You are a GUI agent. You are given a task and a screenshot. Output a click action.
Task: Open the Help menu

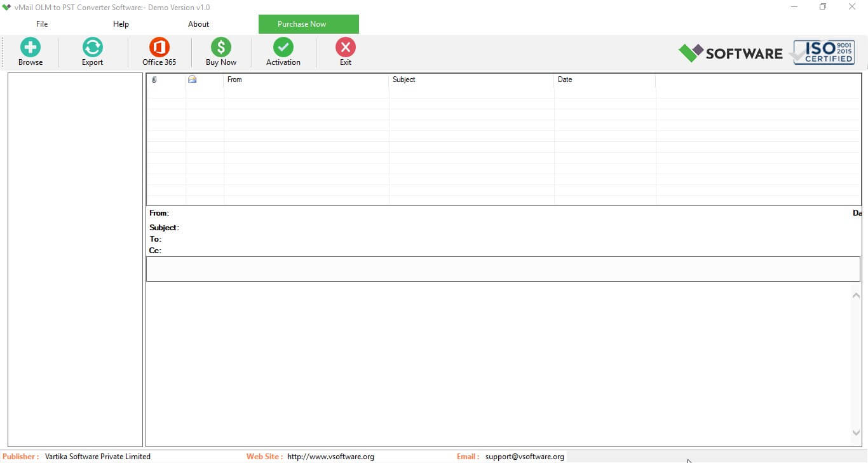tap(121, 24)
